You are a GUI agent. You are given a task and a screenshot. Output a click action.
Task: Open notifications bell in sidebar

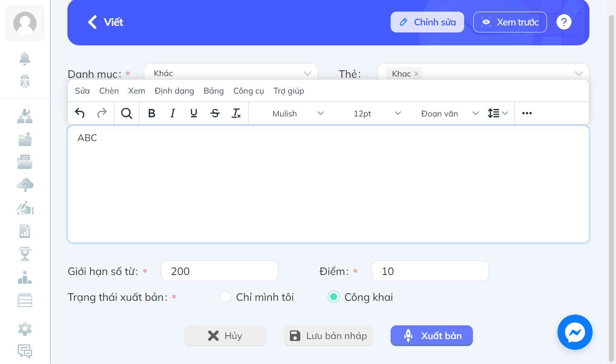pos(25,59)
